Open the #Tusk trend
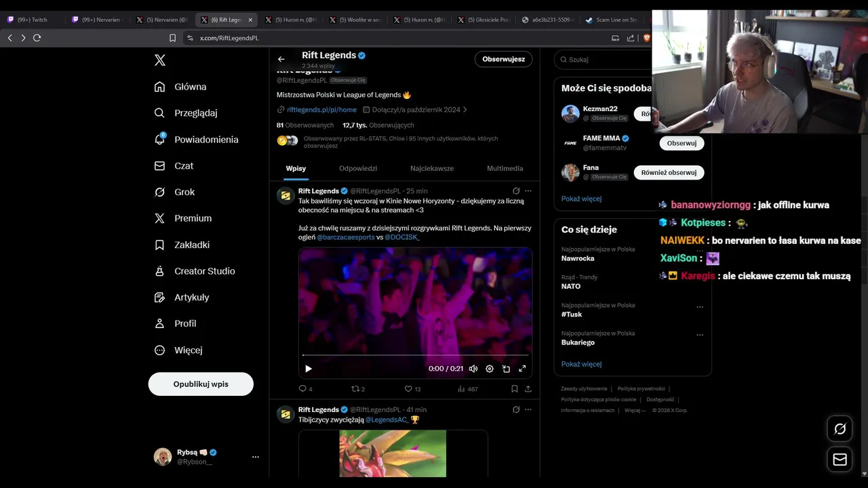Image resolution: width=868 pixels, height=488 pixels. (x=572, y=314)
